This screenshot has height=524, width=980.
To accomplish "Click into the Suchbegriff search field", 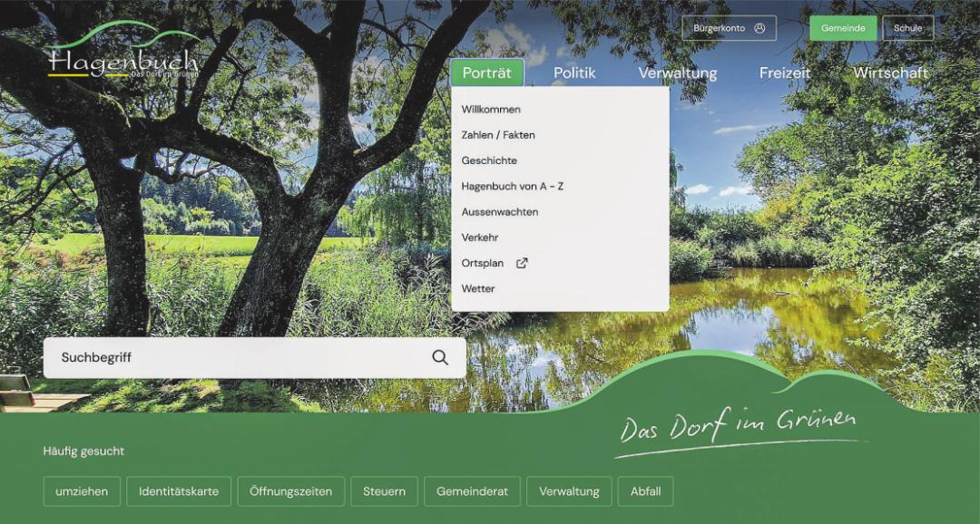I will [x=236, y=357].
